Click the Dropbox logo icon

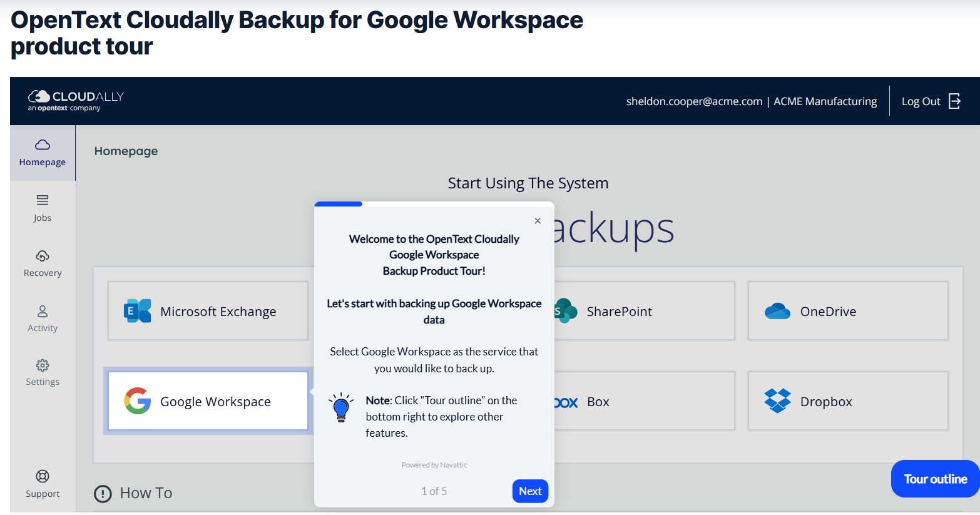tap(777, 401)
